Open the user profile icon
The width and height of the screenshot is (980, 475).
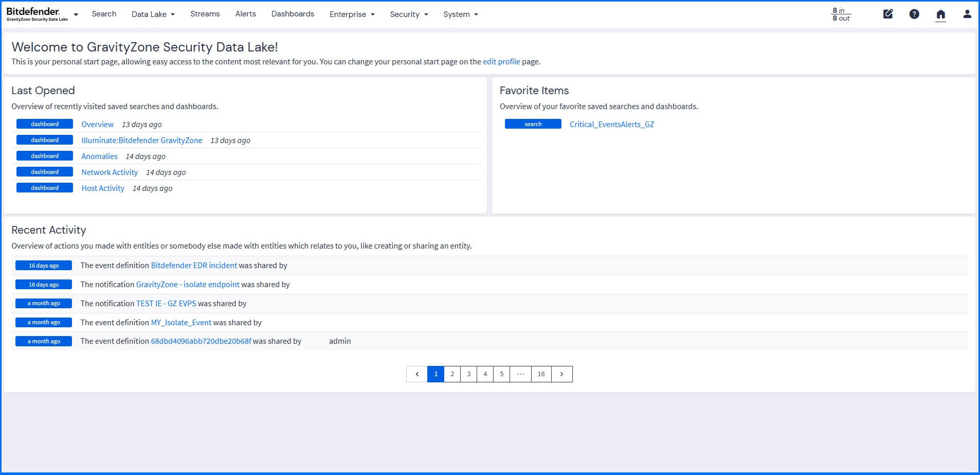click(967, 14)
